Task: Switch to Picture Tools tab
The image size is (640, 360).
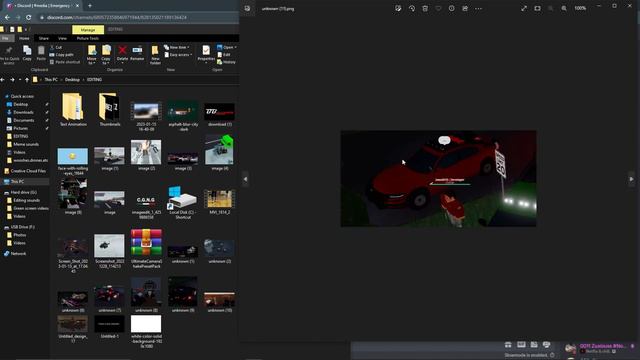Action: [88, 38]
